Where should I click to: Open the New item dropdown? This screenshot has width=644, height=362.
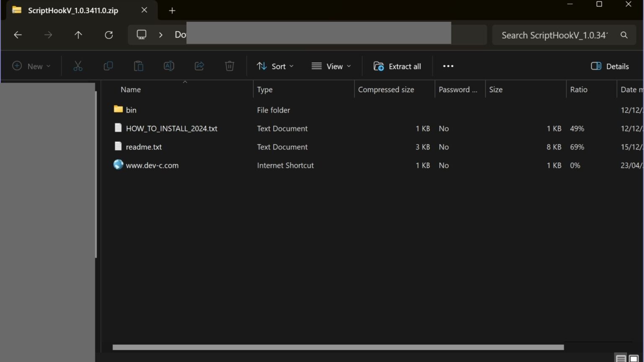coord(31,66)
